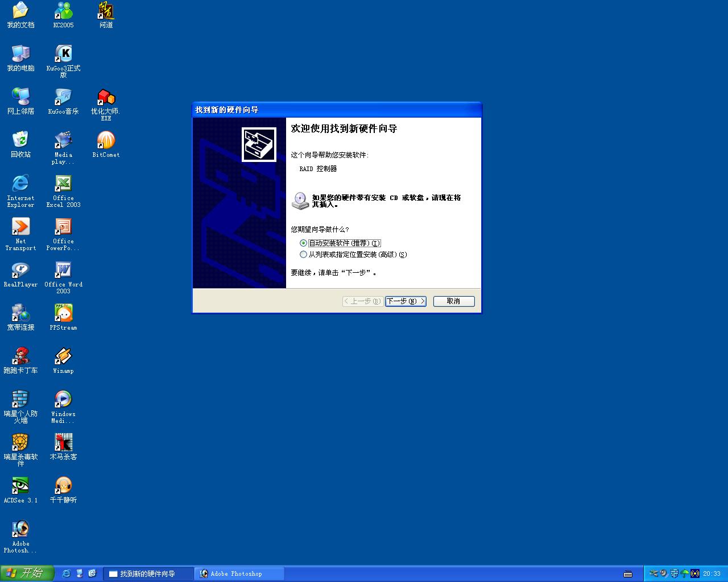Select the 瑞星杀毒软件 antivirus icon
The image size is (728, 582).
tap(20, 450)
